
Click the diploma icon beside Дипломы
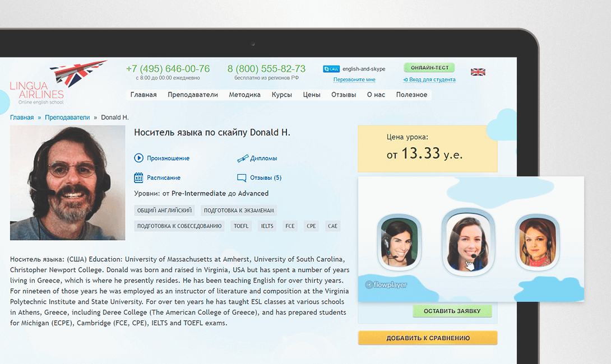pos(242,158)
